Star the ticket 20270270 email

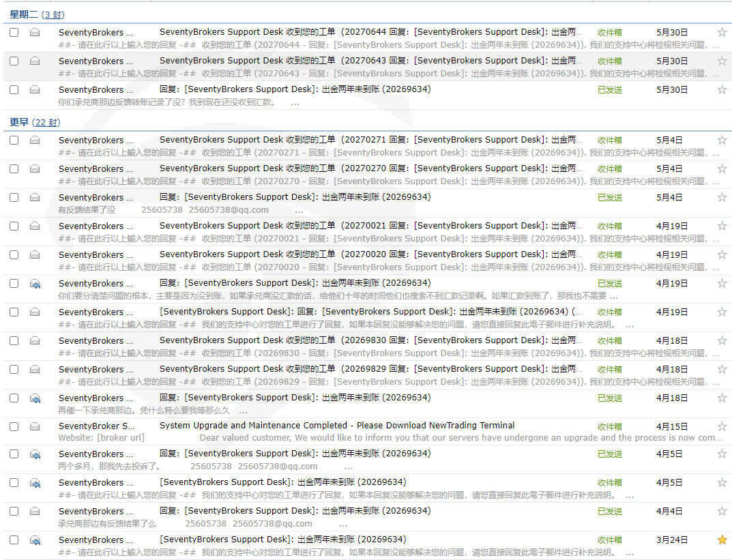[722, 168]
